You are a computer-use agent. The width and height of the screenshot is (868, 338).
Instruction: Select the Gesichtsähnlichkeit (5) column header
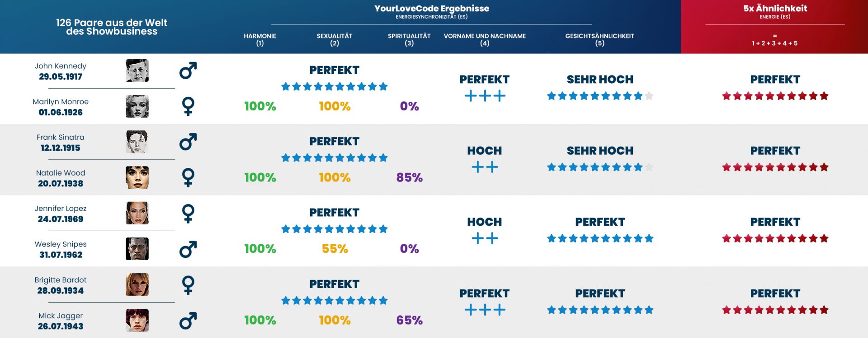coord(599,39)
